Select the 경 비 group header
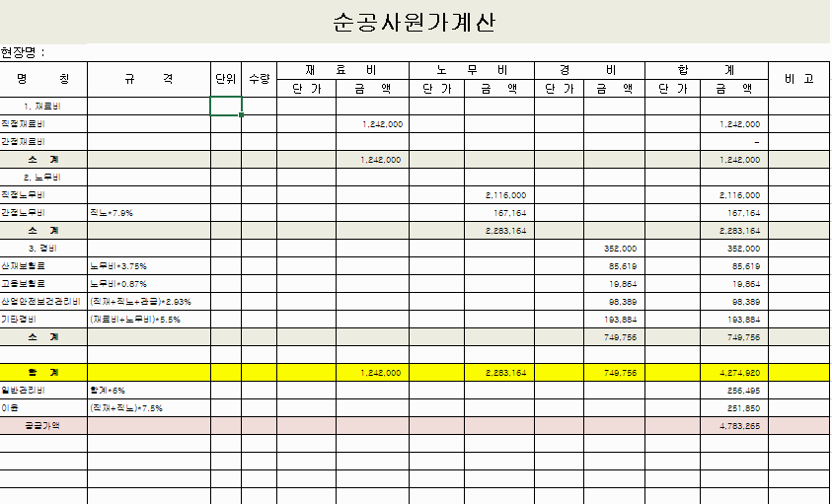 (589, 71)
